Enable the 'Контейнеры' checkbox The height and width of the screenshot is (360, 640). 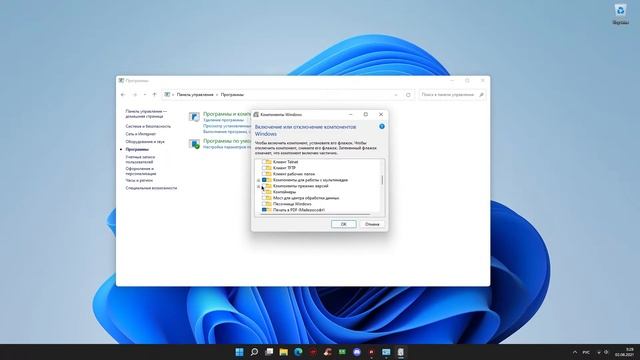(x=264, y=192)
